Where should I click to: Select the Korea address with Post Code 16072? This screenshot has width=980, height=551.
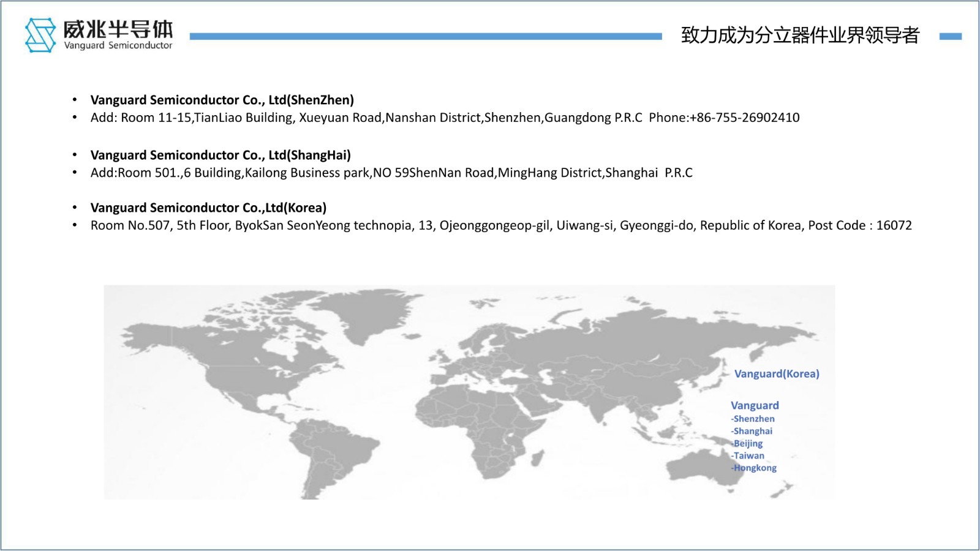tap(500, 225)
